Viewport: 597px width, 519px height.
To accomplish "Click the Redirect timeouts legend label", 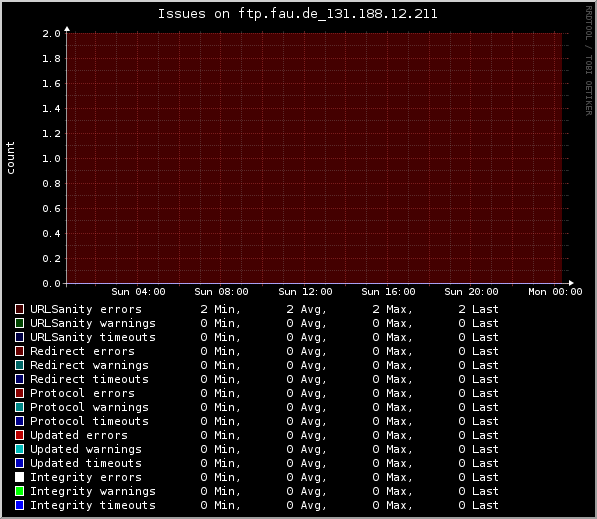I will [89, 379].
